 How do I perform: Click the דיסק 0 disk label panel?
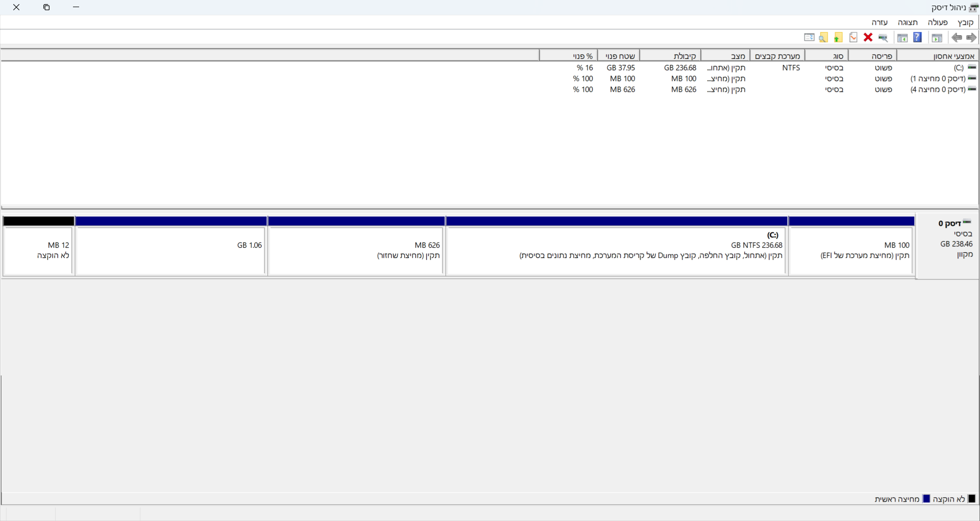pyautogui.click(x=947, y=246)
